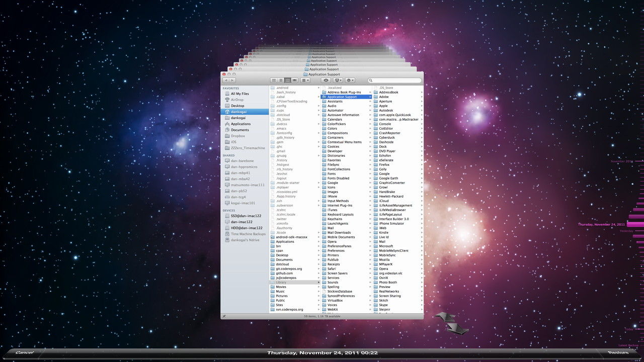This screenshot has height=362, width=644.
Task: Select column view toggle button
Action: click(287, 80)
